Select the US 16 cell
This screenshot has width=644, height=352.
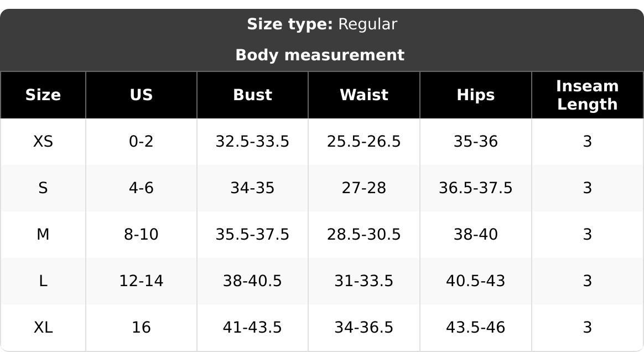(141, 327)
